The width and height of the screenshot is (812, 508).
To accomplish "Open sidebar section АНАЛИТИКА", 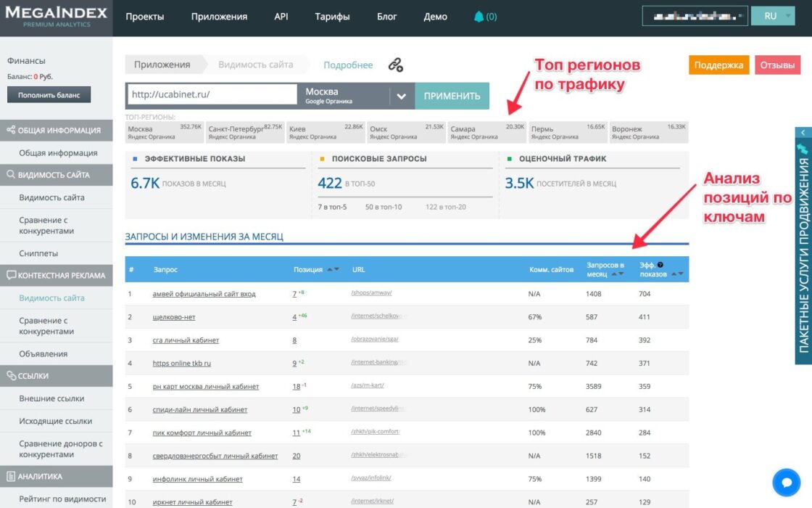I will point(56,476).
